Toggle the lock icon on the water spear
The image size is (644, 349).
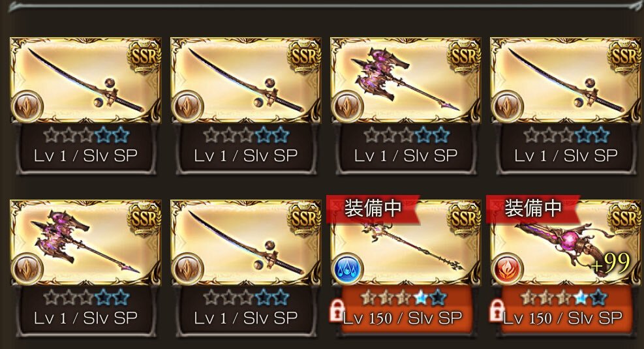[337, 311]
